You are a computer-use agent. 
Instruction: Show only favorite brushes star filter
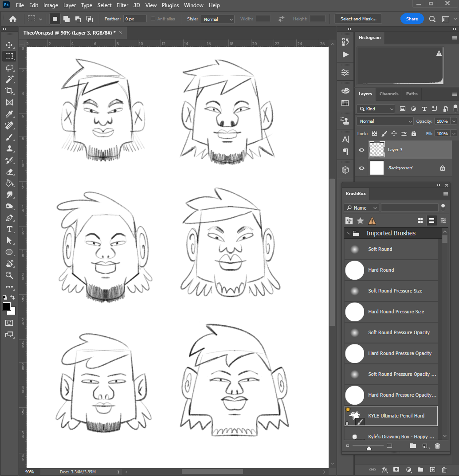[360, 221]
